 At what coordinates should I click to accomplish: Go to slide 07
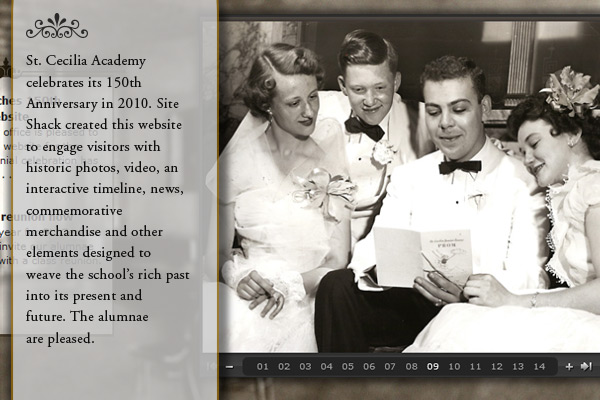pos(390,367)
